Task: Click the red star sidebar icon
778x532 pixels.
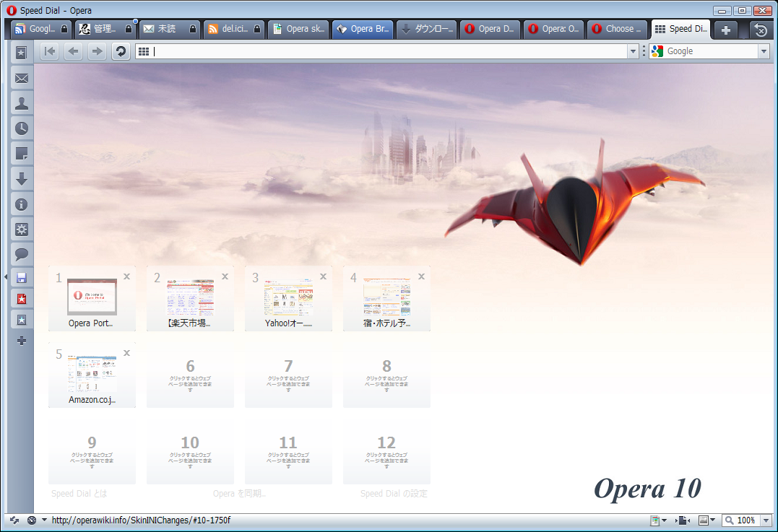Action: [22, 299]
